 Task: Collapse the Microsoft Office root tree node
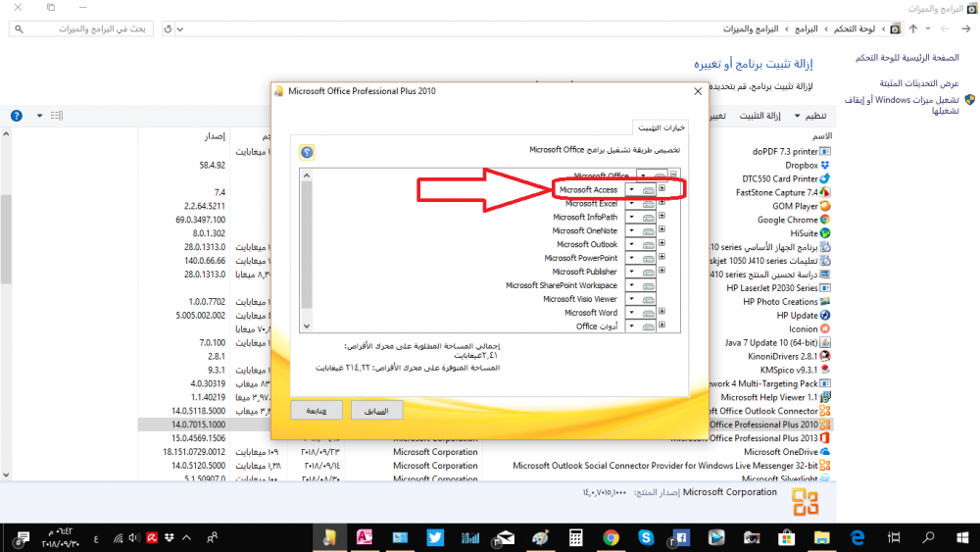click(x=673, y=175)
